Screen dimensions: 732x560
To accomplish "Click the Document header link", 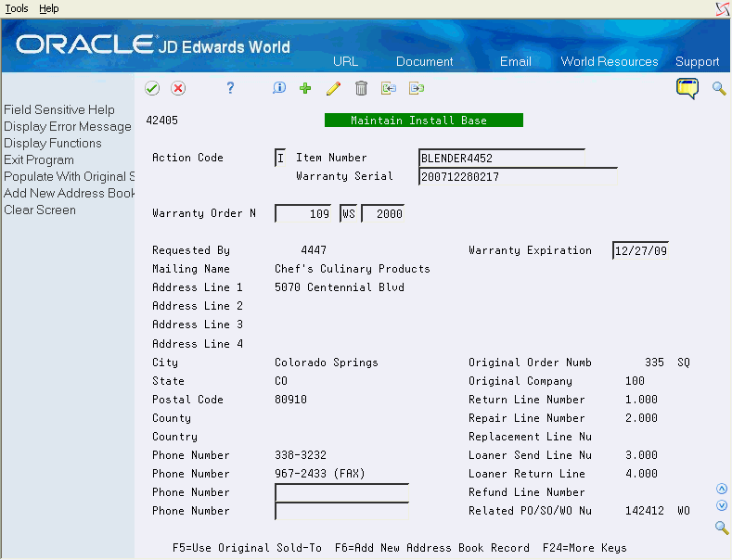I will [x=424, y=61].
